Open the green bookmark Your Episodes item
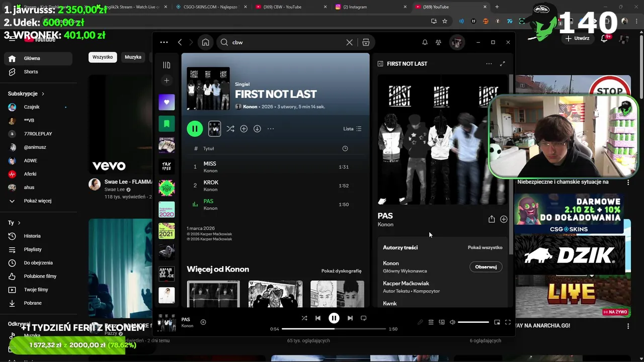 point(167,124)
